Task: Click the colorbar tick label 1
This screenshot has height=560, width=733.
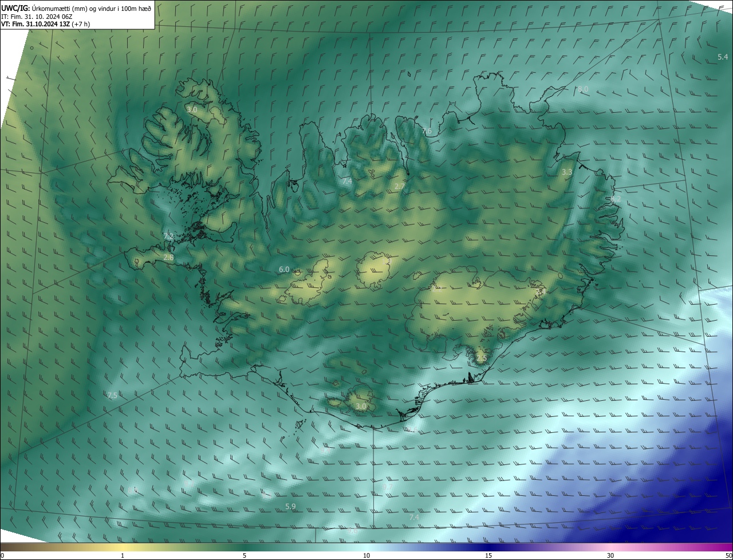Action: pos(123,555)
